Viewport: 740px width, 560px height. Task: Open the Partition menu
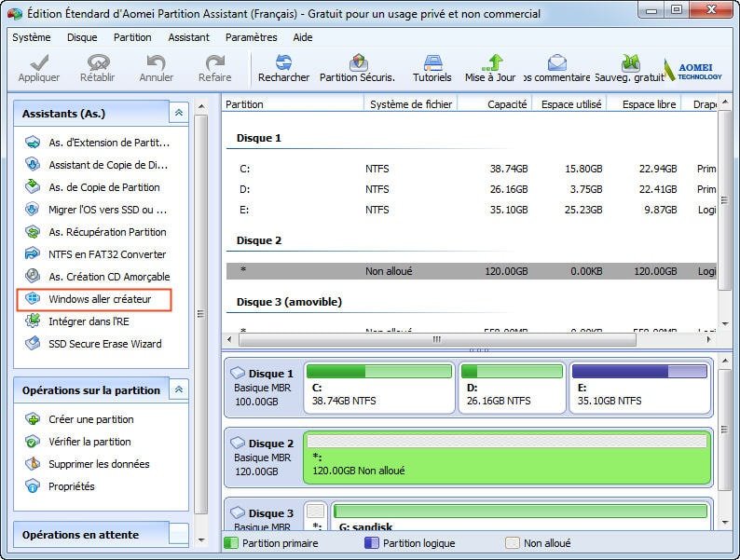click(x=132, y=37)
